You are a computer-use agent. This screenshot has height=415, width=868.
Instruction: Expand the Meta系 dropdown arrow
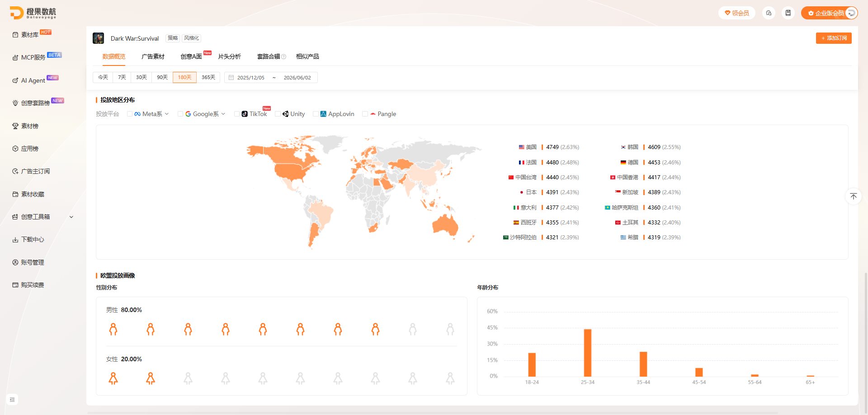tap(167, 114)
